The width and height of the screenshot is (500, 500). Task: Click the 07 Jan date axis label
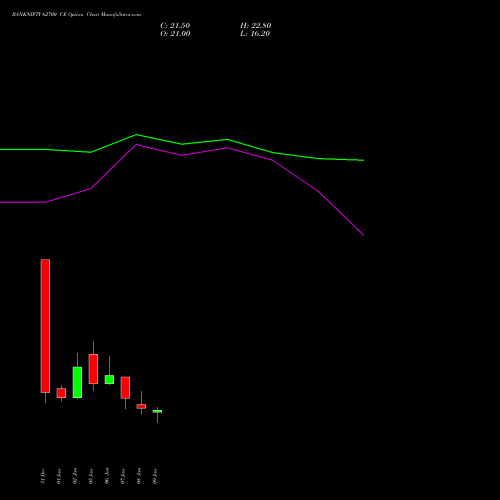click(123, 476)
